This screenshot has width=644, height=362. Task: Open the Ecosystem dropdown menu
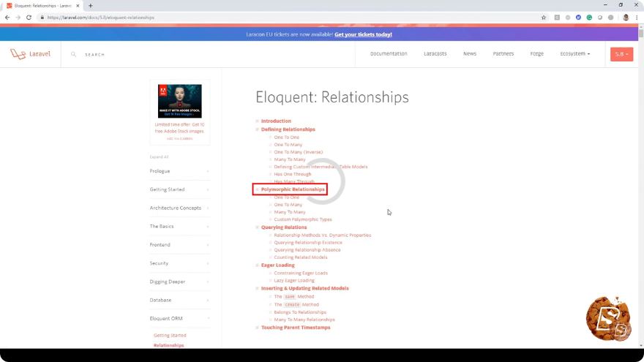click(574, 54)
